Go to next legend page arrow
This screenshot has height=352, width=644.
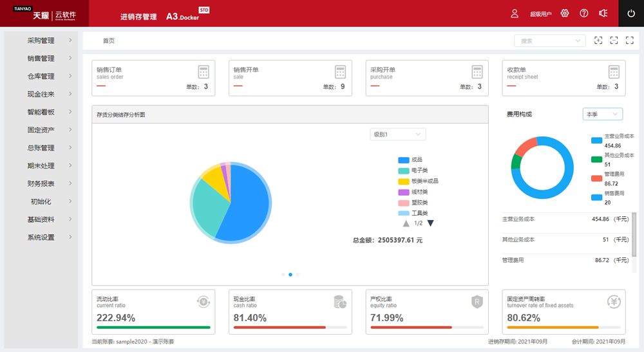tap(430, 223)
